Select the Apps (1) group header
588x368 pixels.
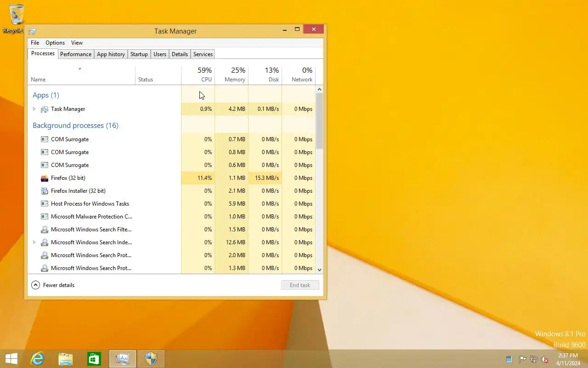pos(46,95)
